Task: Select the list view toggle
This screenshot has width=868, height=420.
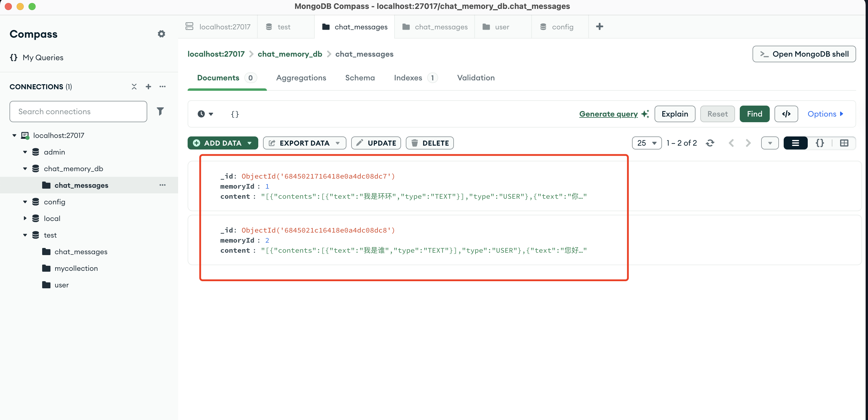Action: click(x=795, y=143)
